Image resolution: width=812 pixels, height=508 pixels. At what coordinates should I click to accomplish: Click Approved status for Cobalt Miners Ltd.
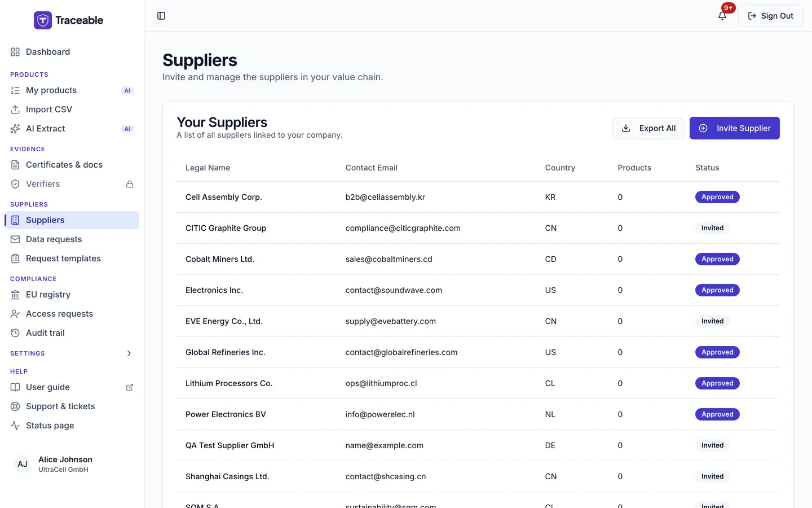(x=717, y=259)
